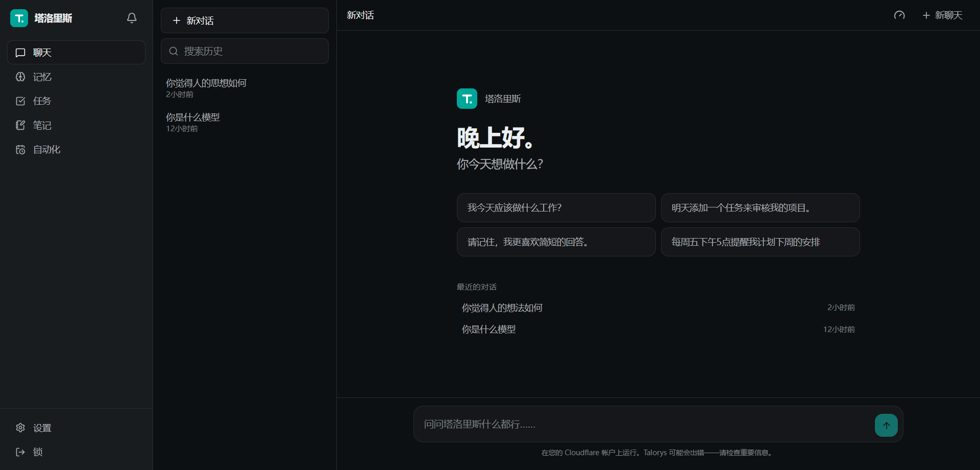Open 设置 settings
The height and width of the screenshot is (470, 980).
pos(76,428)
